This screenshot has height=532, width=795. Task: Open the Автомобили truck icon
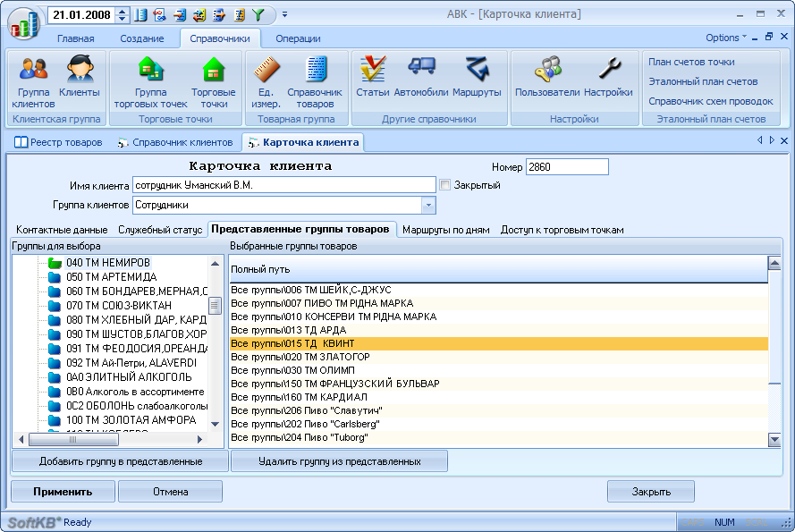(421, 77)
